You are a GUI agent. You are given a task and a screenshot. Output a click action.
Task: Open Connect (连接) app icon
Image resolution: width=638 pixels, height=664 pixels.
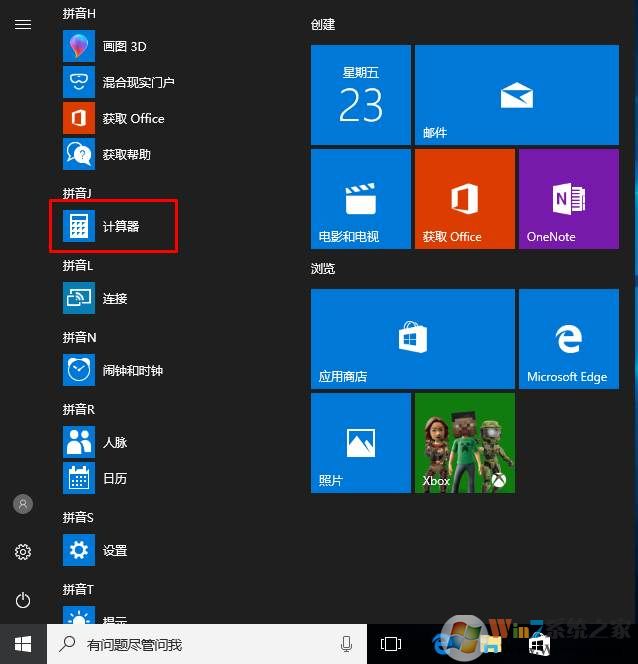[79, 298]
